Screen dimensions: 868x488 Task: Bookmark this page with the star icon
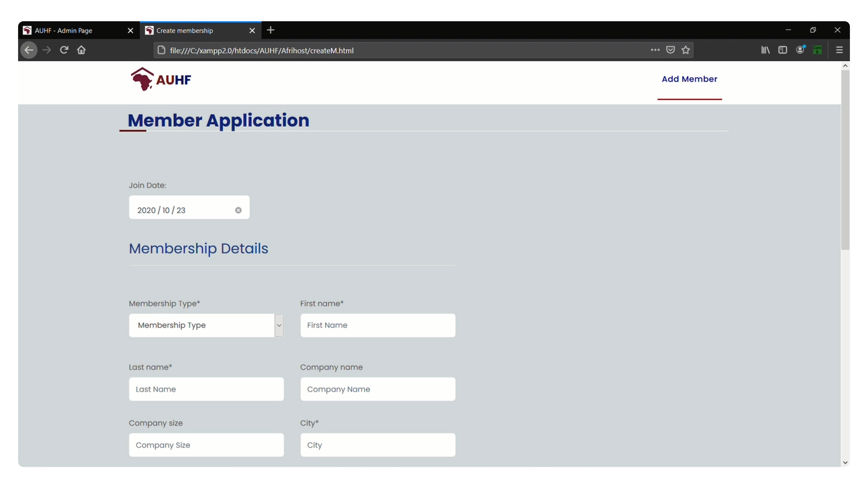click(x=685, y=50)
